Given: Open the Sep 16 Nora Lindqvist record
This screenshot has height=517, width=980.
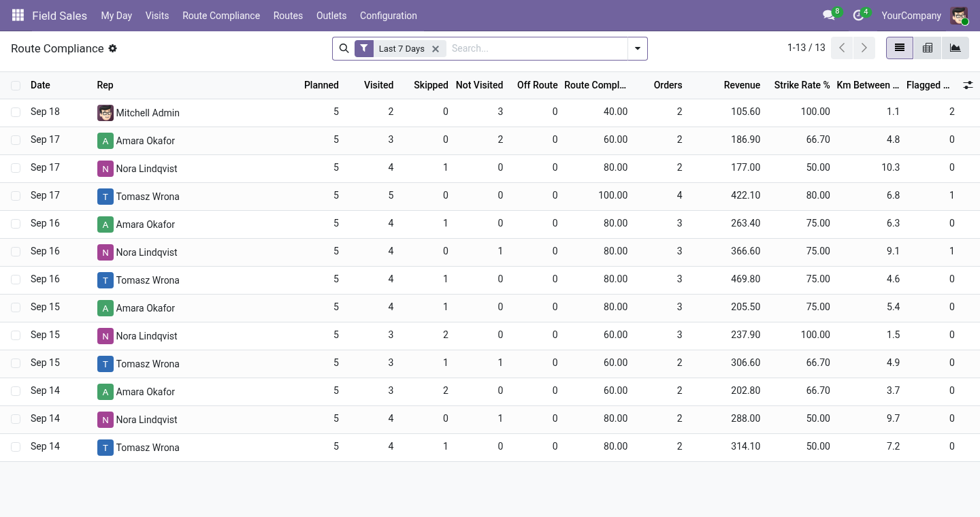Looking at the screenshot, I should pyautogui.click(x=490, y=252).
